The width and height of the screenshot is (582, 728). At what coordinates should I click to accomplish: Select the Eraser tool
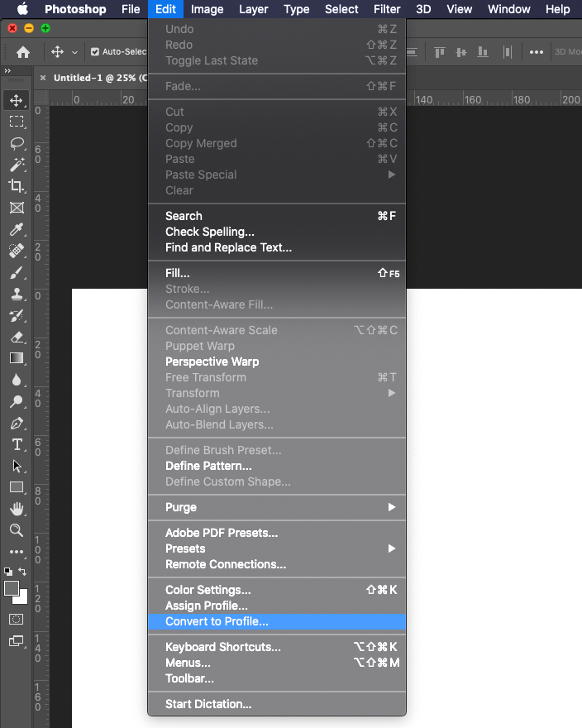17,337
